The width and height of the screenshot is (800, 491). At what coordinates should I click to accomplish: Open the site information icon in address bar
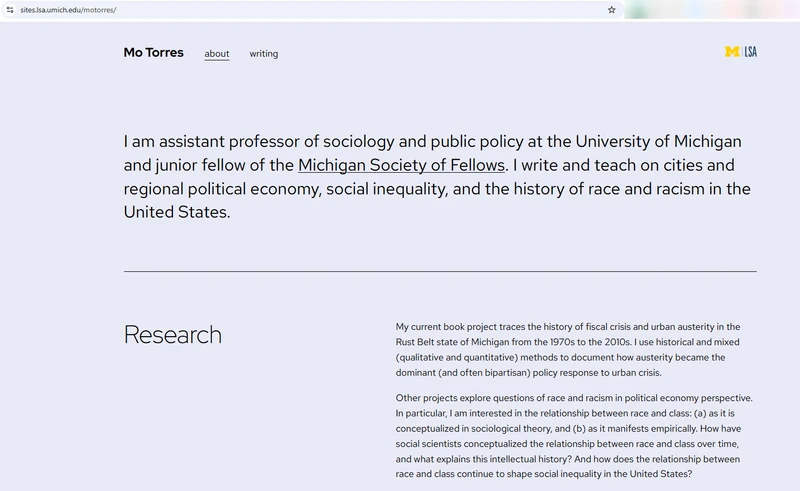(10, 10)
